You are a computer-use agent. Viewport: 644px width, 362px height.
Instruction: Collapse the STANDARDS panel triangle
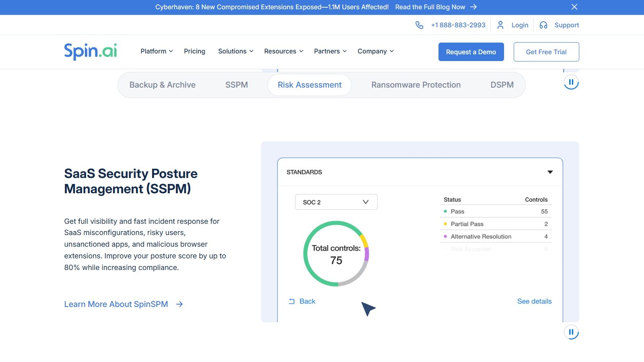click(550, 172)
